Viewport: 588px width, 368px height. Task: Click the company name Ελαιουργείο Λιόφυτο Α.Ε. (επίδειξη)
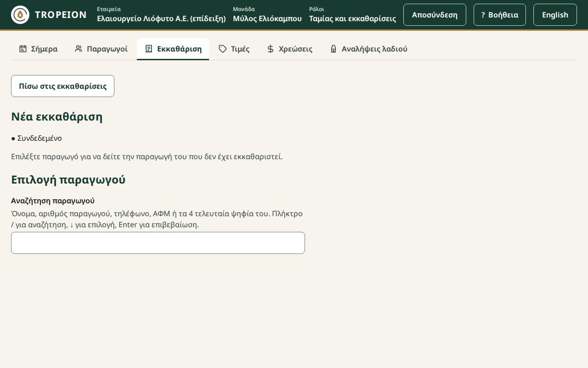click(161, 19)
